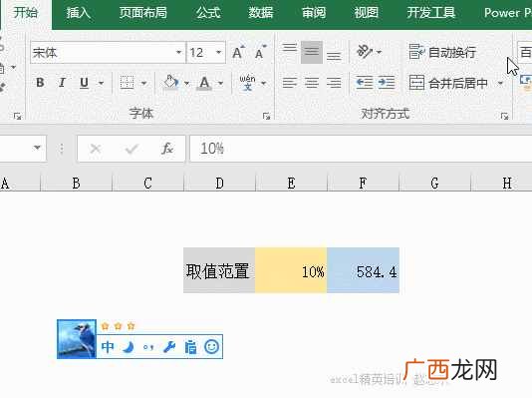532x398 pixels.
Task: Align text right
Action: 334,83
